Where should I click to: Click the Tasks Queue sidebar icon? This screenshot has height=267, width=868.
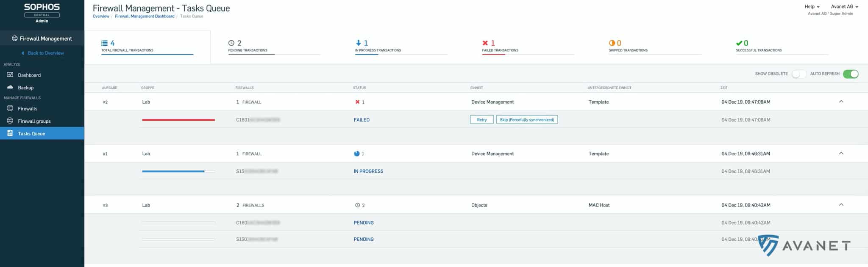[x=10, y=133]
